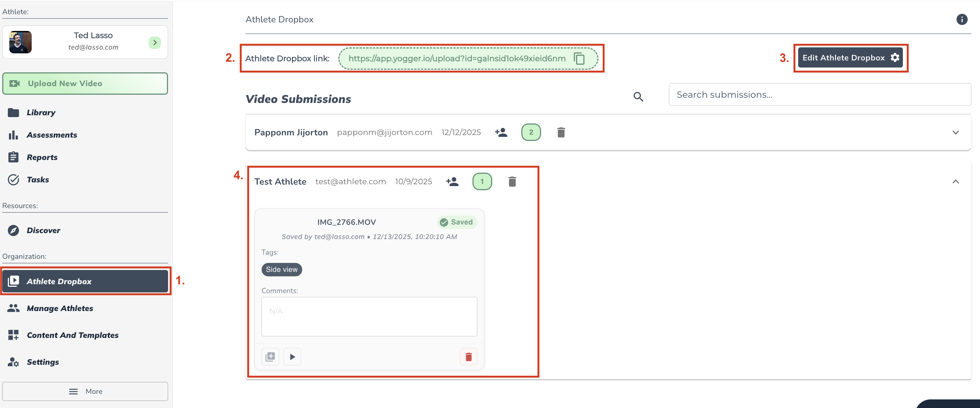Delete the IMG_2766.MOV video card

point(468,357)
